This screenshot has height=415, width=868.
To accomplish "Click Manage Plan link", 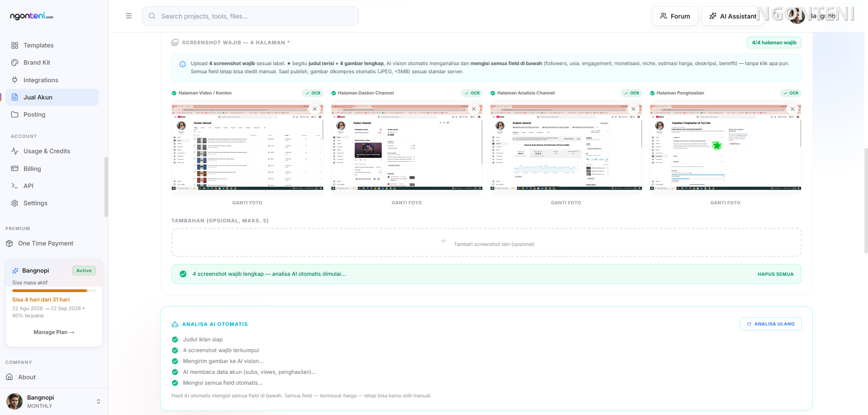I will pyautogui.click(x=54, y=332).
